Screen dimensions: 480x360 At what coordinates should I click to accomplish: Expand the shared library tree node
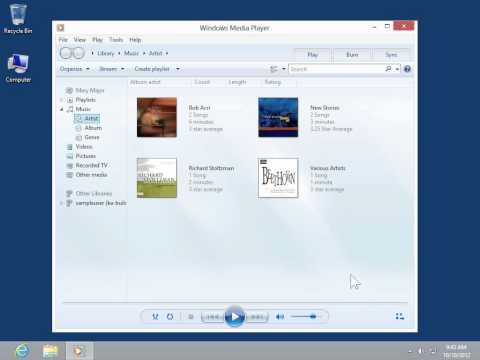tap(62, 203)
